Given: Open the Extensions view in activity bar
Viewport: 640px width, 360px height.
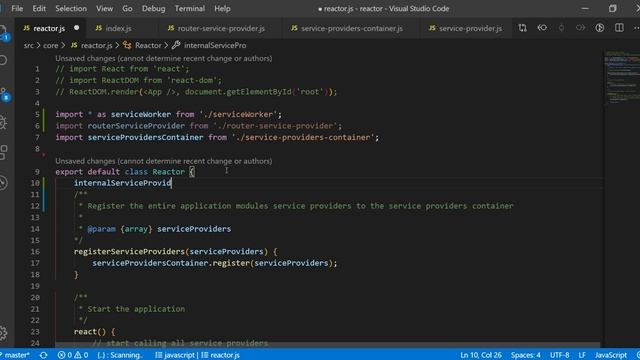Looking at the screenshot, I should tap(3, 152).
